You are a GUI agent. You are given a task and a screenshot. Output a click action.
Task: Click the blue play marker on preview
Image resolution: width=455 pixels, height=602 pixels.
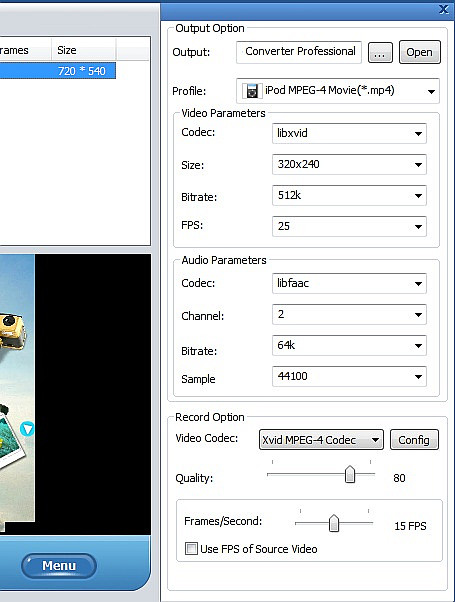pyautogui.click(x=27, y=428)
